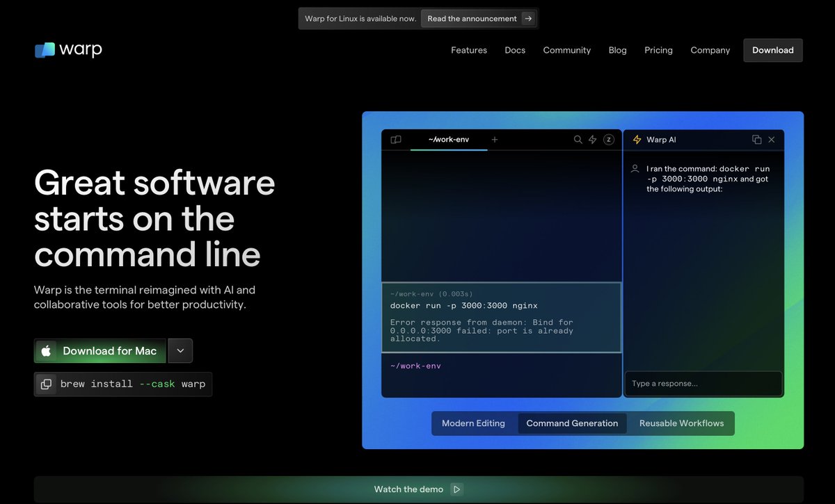Add a new terminal tab with plus
This screenshot has width=835, height=504.
[x=495, y=140]
